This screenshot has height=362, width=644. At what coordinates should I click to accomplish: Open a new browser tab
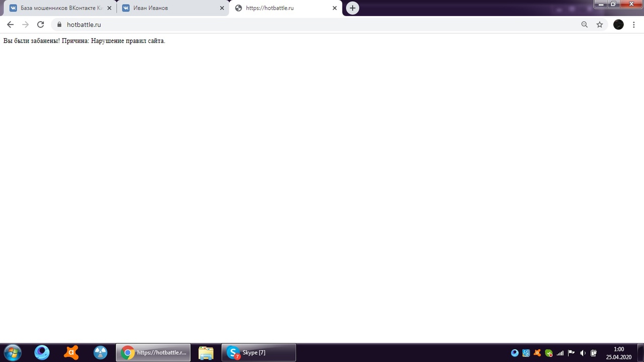353,8
